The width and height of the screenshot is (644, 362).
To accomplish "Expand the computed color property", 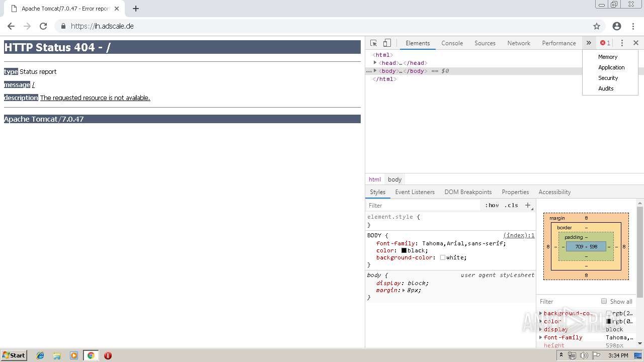I will (x=541, y=321).
